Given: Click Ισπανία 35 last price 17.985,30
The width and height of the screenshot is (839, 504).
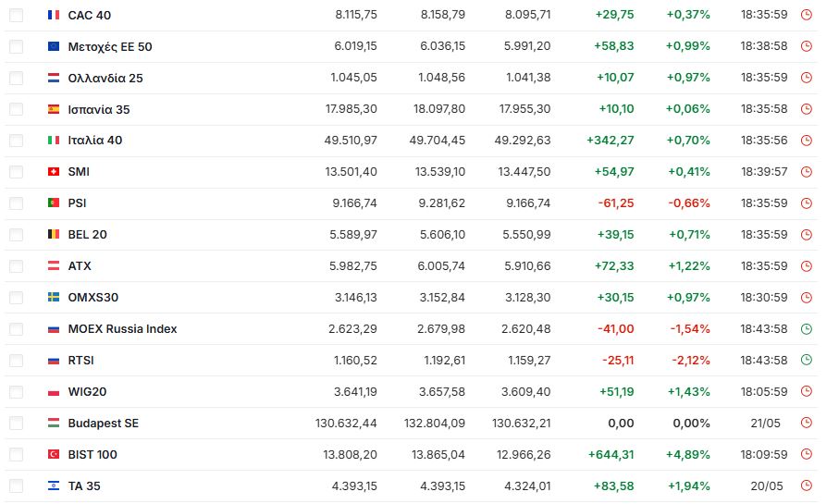Looking at the screenshot, I should coord(351,109).
